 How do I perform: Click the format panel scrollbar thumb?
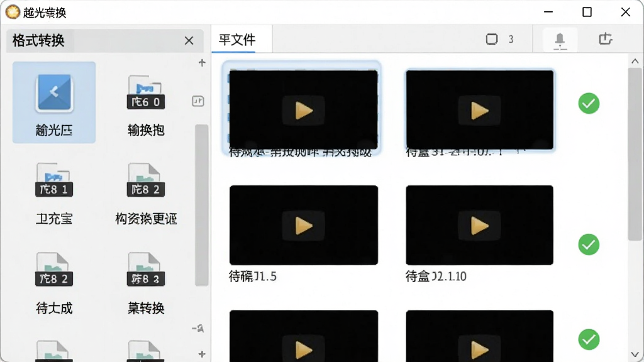202,206
